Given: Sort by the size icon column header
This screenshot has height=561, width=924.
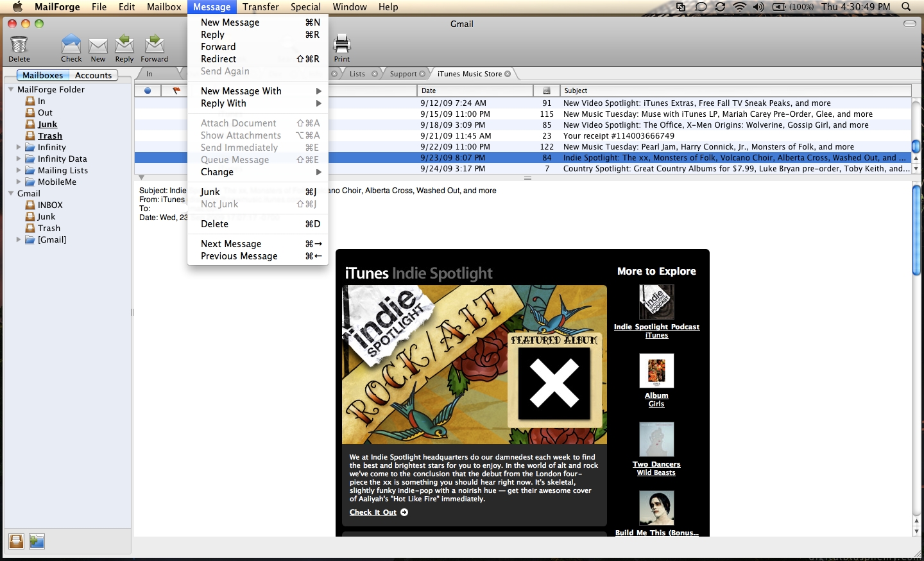Looking at the screenshot, I should click(x=547, y=91).
